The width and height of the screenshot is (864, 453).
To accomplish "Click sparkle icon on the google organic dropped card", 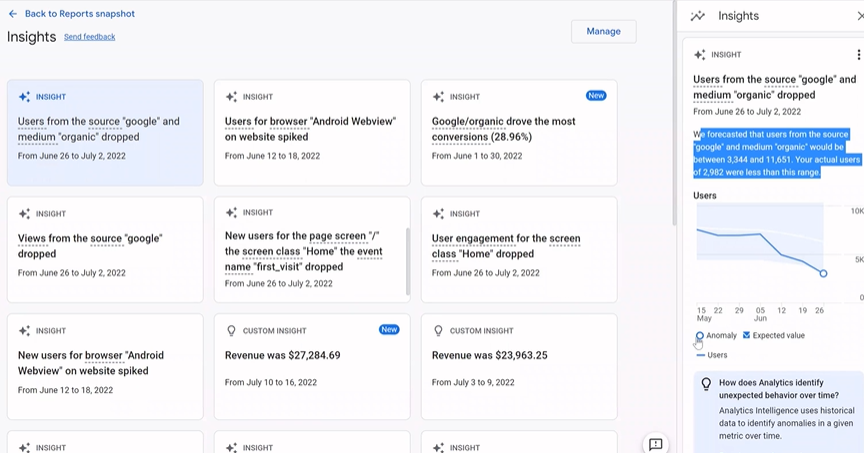I will (24, 97).
